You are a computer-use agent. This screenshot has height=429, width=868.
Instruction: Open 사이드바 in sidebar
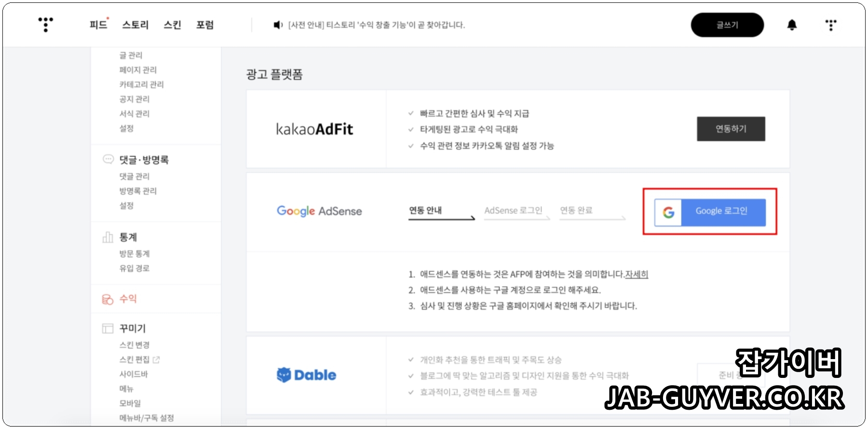[x=134, y=374]
